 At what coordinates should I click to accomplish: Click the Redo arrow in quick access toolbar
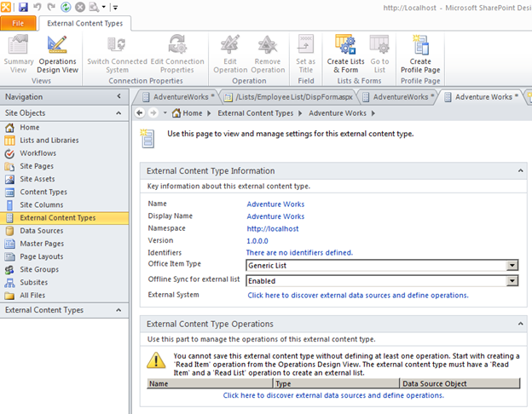point(51,7)
